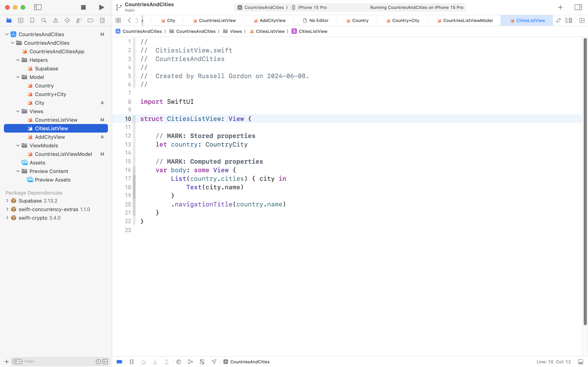Show the Issue navigator
Image resolution: width=588 pixels, height=367 pixels.
click(56, 20)
